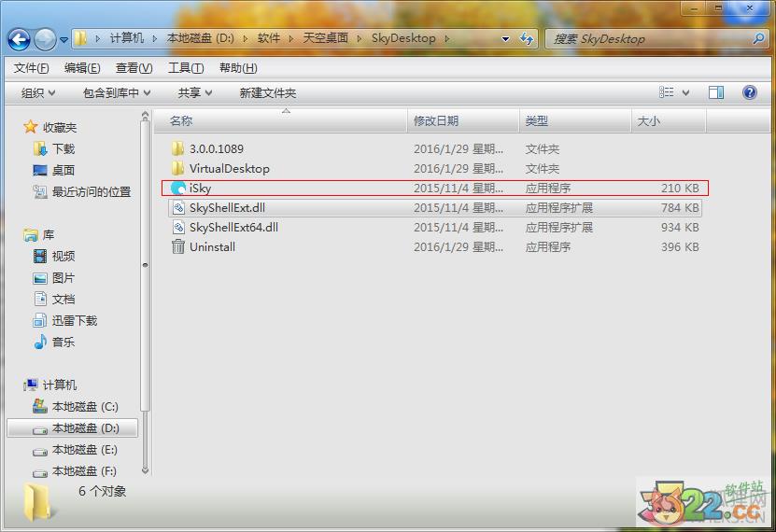
Task: Click the 计算机 computer icon in sidebar
Action: [31, 385]
